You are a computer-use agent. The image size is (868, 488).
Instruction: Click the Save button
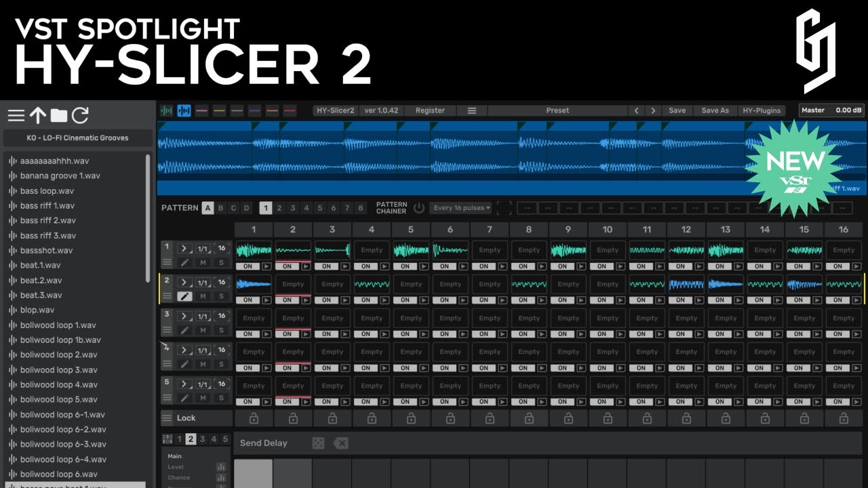[x=677, y=110]
